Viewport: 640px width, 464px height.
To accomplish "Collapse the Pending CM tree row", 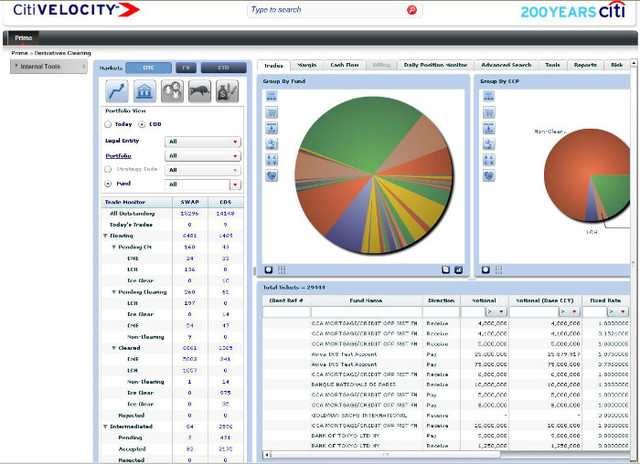I will coord(114,247).
